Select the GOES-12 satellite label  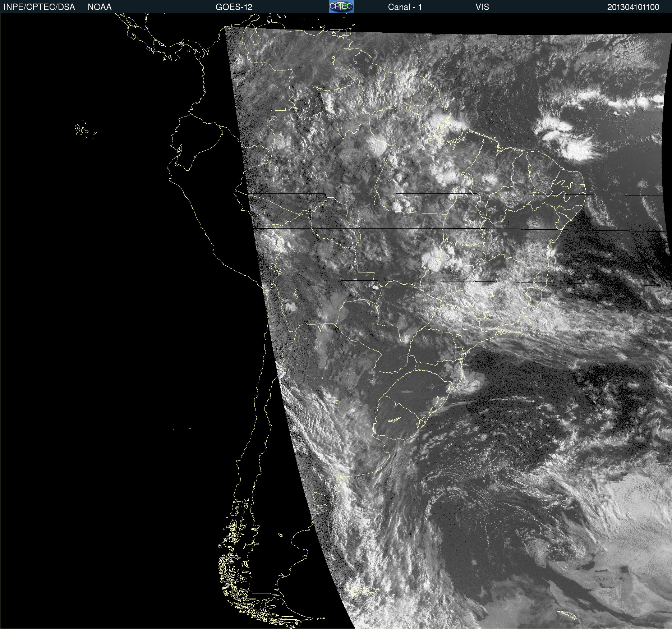coord(234,7)
